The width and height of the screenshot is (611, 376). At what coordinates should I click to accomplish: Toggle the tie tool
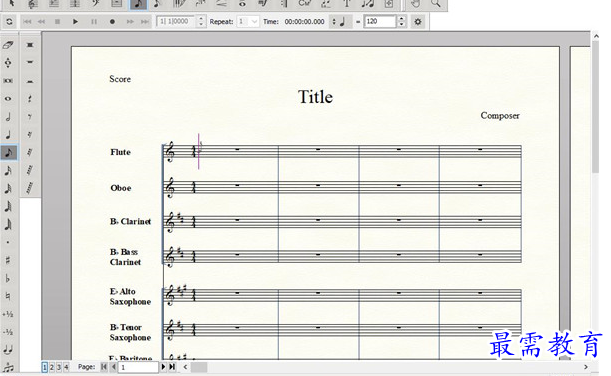(x=8, y=350)
